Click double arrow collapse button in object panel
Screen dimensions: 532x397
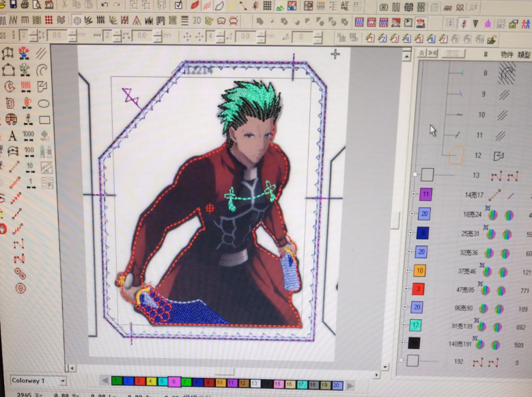(433, 53)
